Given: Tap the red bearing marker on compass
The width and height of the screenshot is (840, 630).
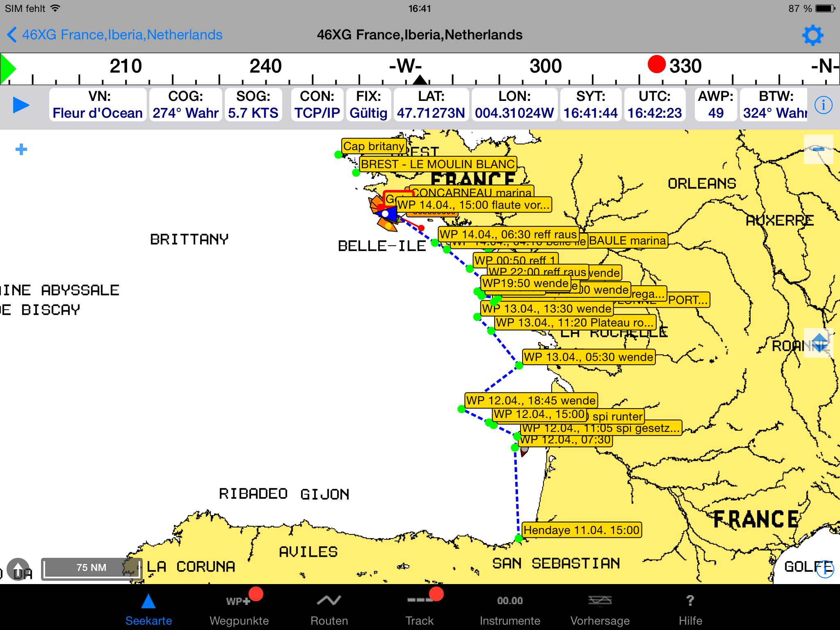Looking at the screenshot, I should (656, 64).
